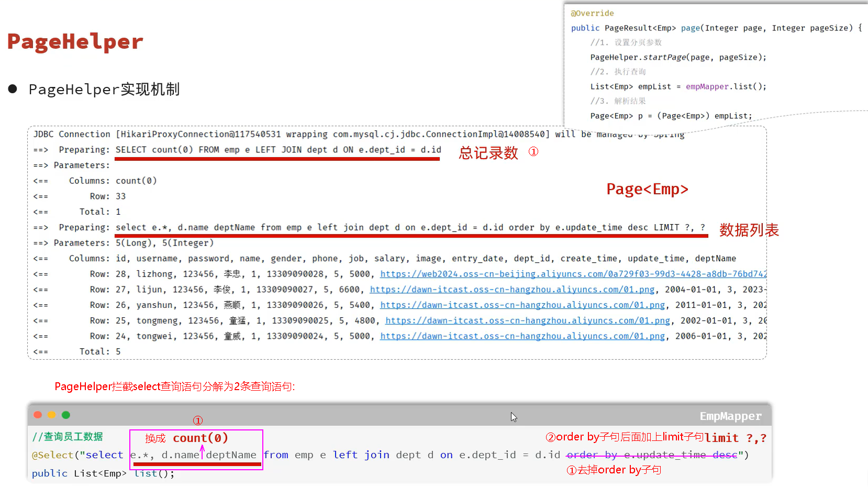The height and width of the screenshot is (487, 868).
Task: Click the black bullet before PageHelper实现机制
Action: tap(13, 89)
